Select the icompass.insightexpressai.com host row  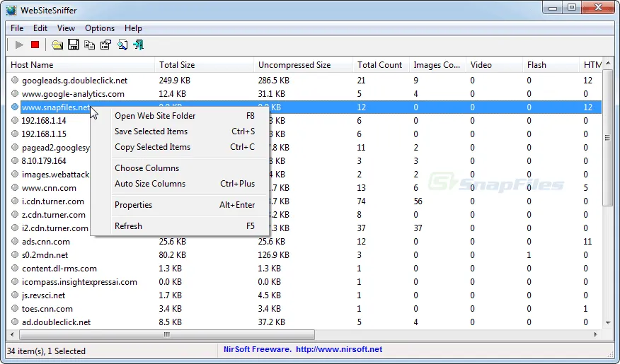click(304, 282)
